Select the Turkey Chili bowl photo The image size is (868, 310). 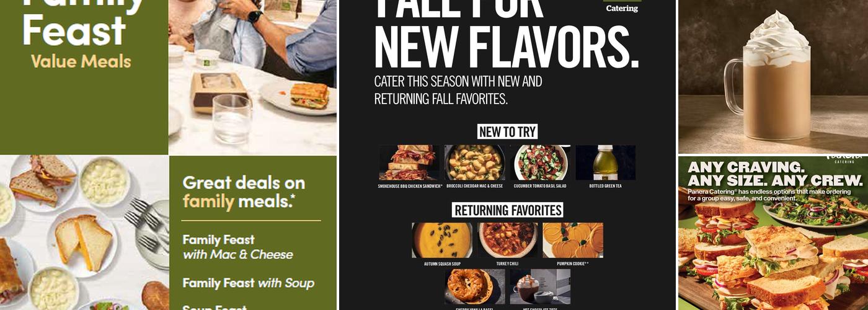click(x=507, y=240)
